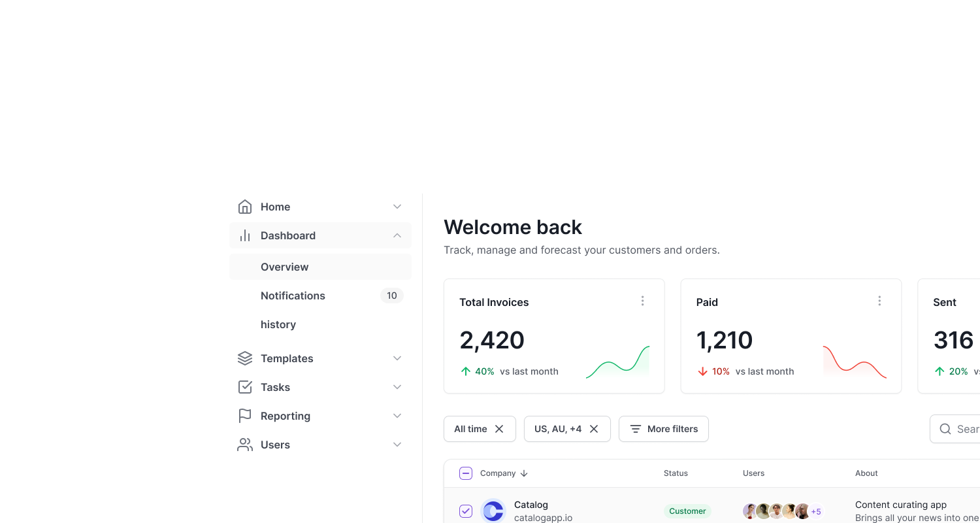Uncheck the Catalog row checkbox

point(465,511)
